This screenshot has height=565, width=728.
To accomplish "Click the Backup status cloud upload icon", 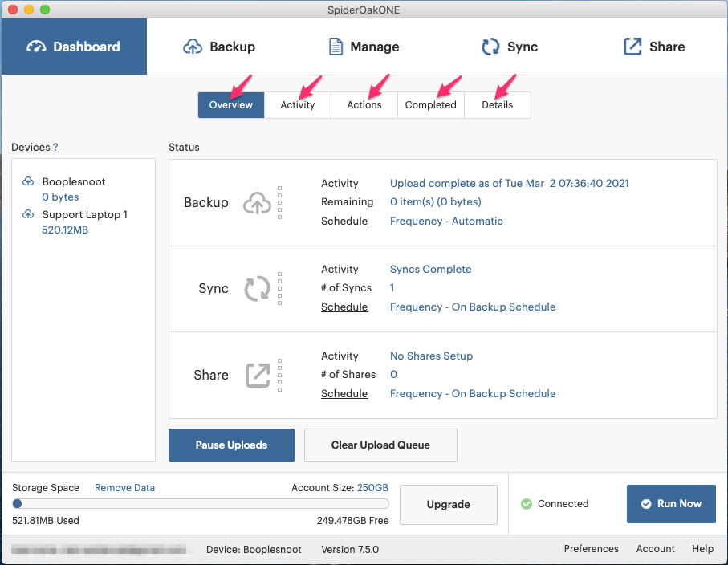I will (257, 203).
